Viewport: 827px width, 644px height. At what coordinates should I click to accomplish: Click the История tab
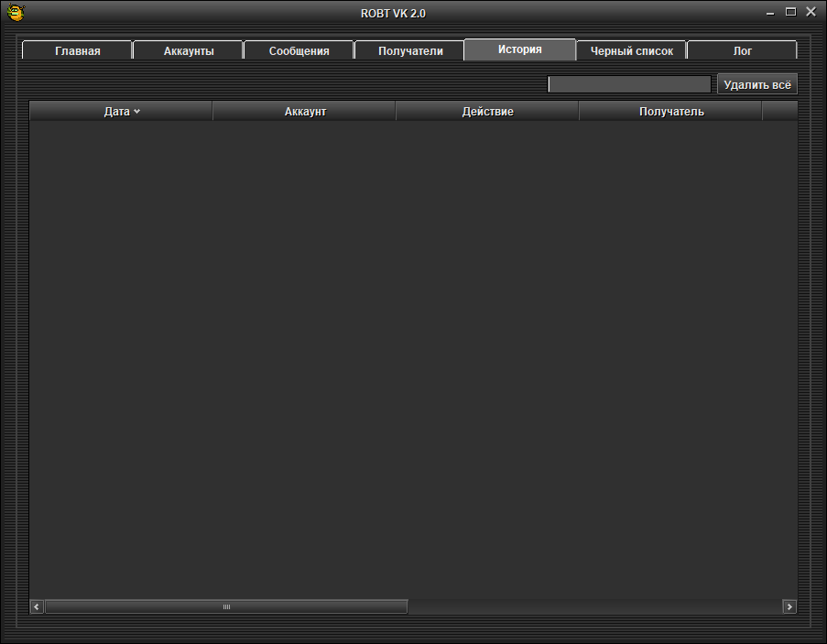tap(520, 49)
